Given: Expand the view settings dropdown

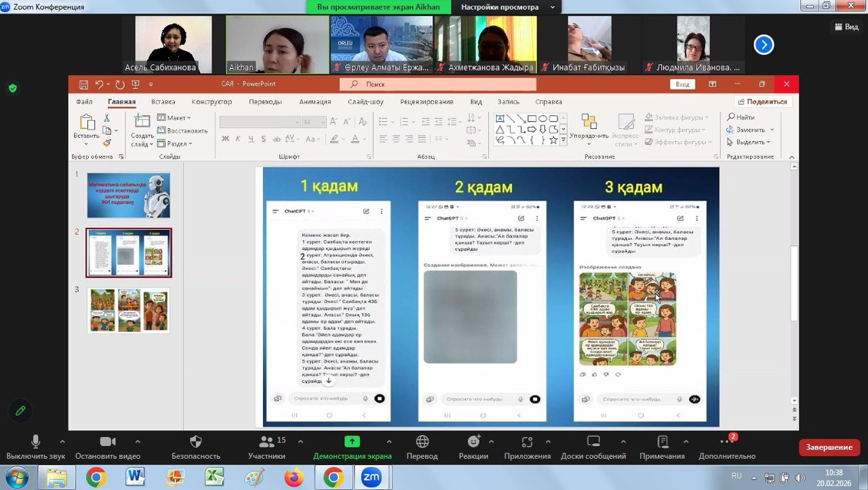Looking at the screenshot, I should [506, 7].
